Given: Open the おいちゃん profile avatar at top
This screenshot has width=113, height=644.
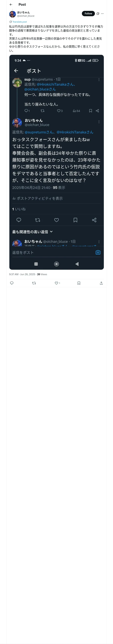Looking at the screenshot, I should point(13,14).
